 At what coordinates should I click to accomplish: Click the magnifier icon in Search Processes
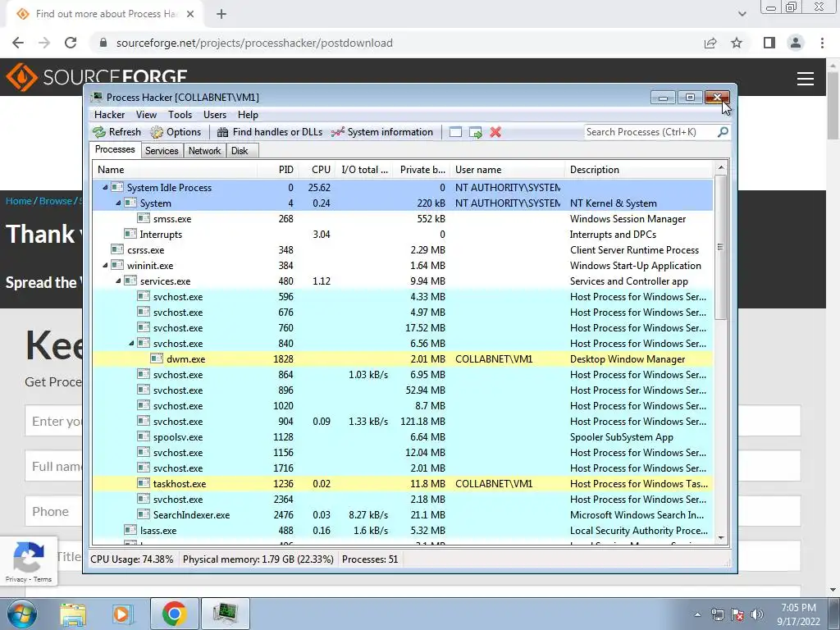723,132
